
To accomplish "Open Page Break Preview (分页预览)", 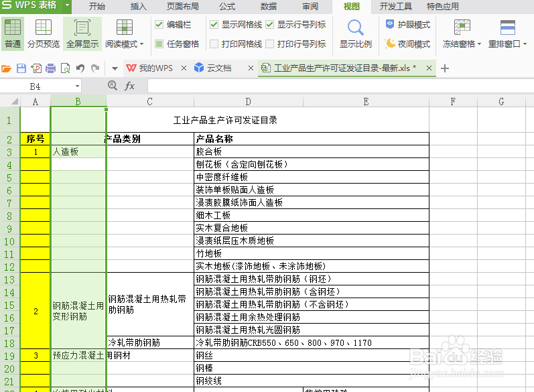I will (x=44, y=34).
